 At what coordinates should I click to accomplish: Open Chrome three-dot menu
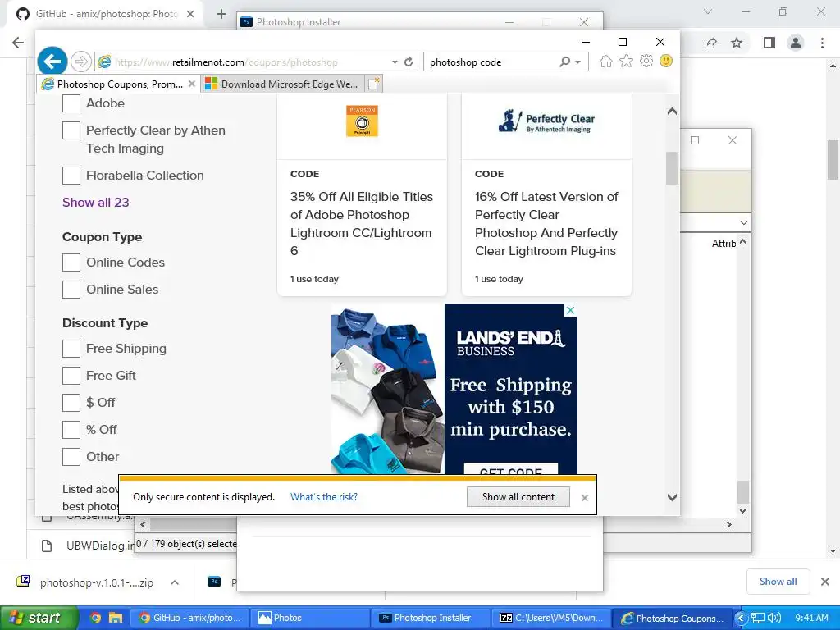tap(822, 43)
